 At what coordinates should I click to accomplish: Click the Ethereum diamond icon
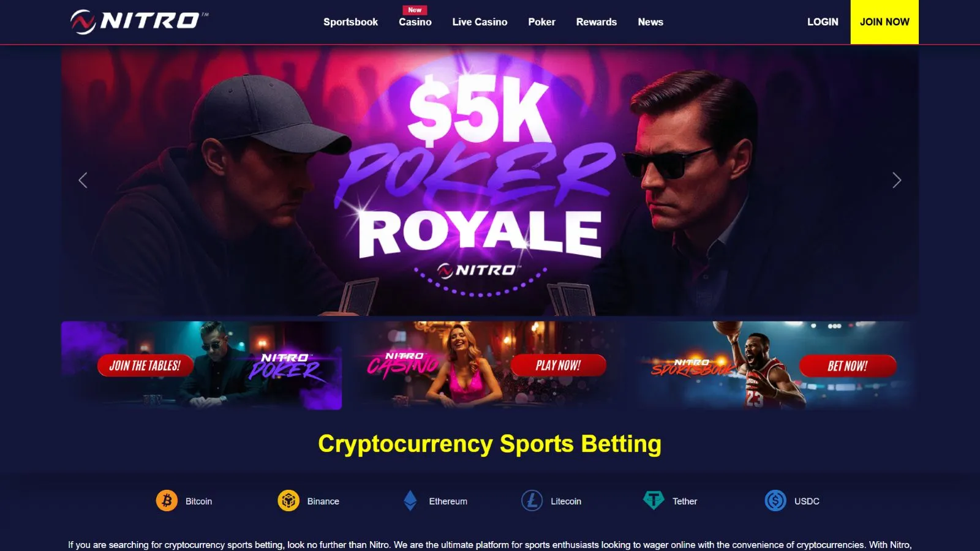pyautogui.click(x=410, y=501)
